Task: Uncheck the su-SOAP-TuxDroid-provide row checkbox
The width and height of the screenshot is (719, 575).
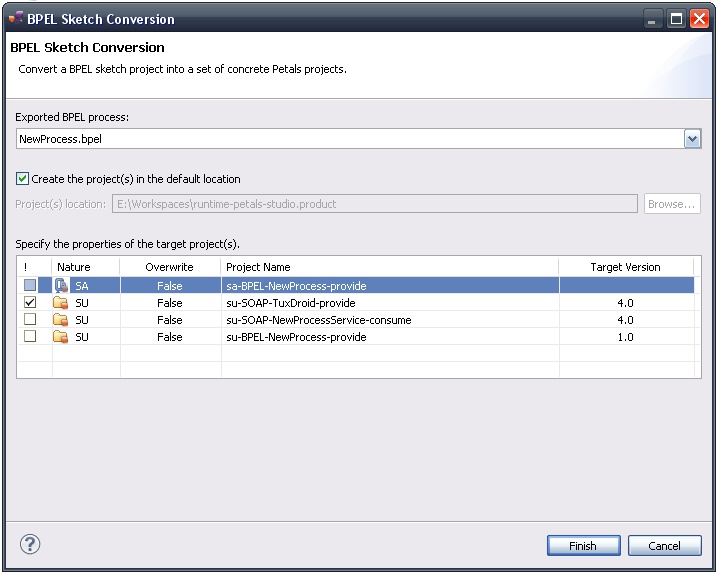Action: [x=30, y=303]
